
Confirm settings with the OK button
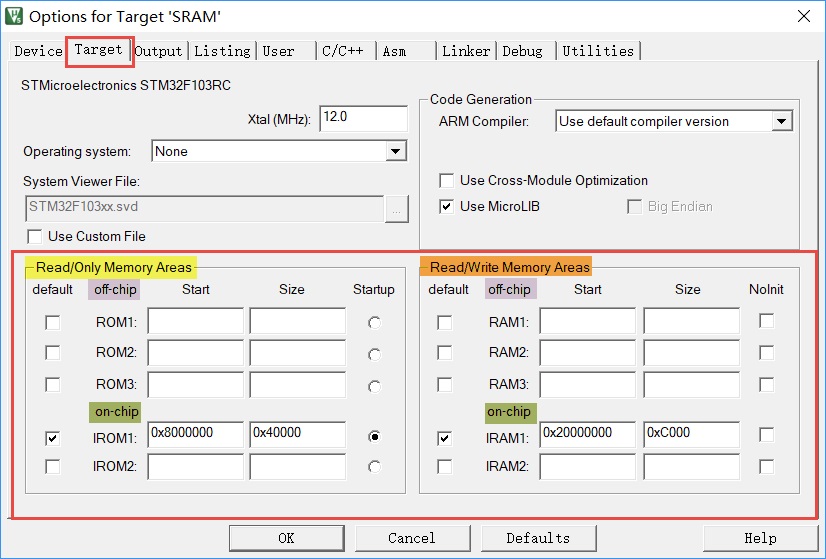[287, 538]
